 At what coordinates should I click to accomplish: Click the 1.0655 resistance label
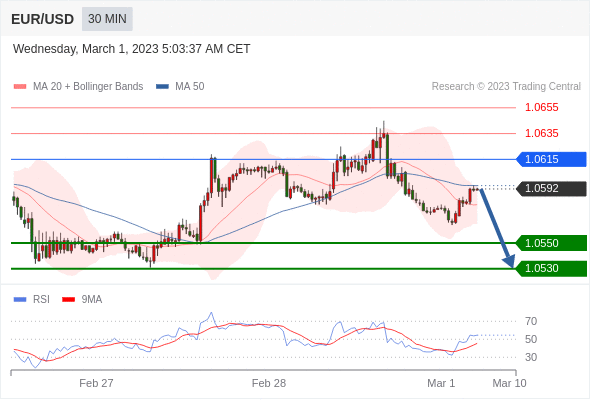tap(541, 107)
